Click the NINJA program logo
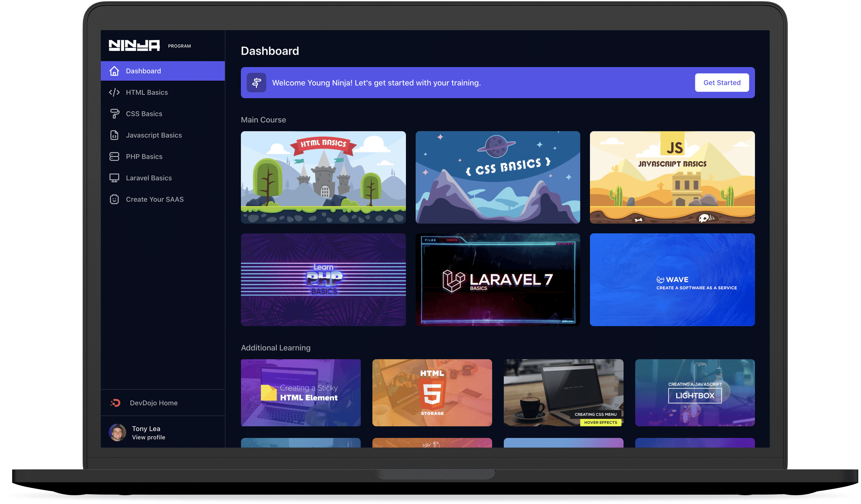Image resolution: width=861 pixels, height=504 pixels. [134, 45]
